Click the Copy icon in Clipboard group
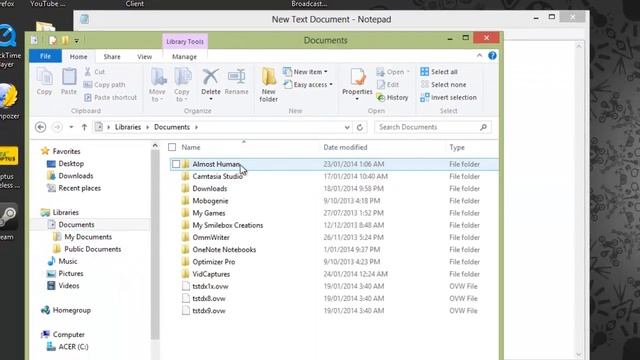This screenshot has height=360, width=640. [44, 81]
